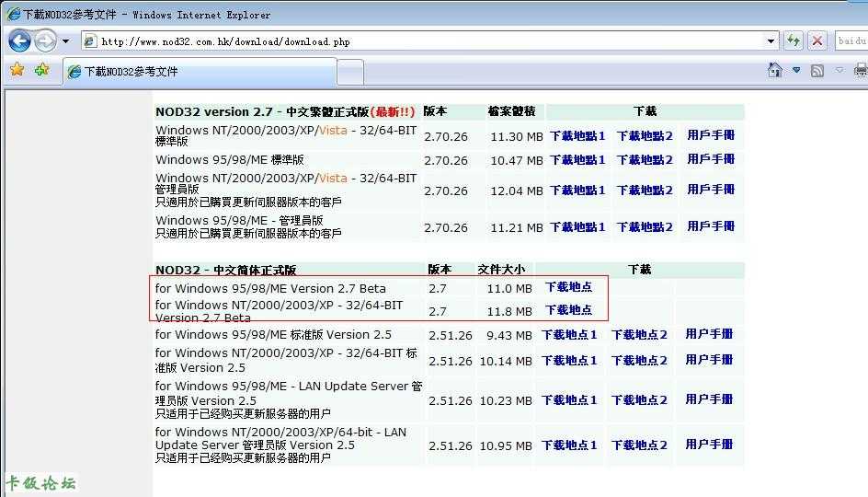
Task: Click 下载地点1 for the 9.43 MB version
Action: [569, 335]
